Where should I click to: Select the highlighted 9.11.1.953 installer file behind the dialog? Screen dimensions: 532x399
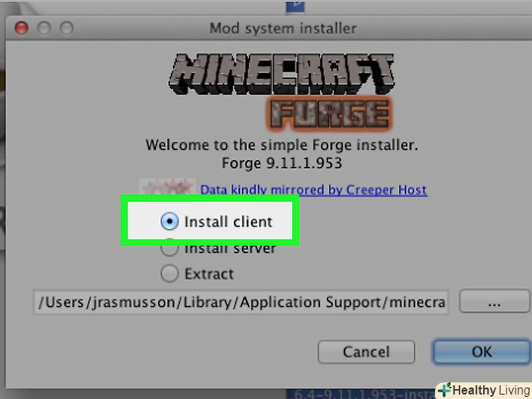tap(361, 394)
